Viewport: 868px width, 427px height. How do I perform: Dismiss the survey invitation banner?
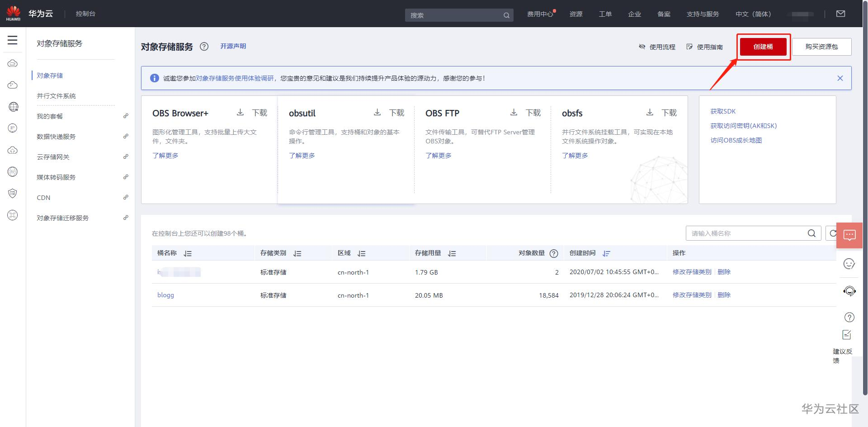pyautogui.click(x=840, y=78)
